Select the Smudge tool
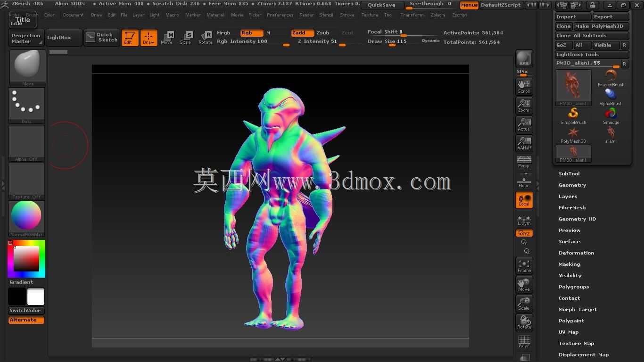This screenshot has height=362, width=644. coord(611,116)
